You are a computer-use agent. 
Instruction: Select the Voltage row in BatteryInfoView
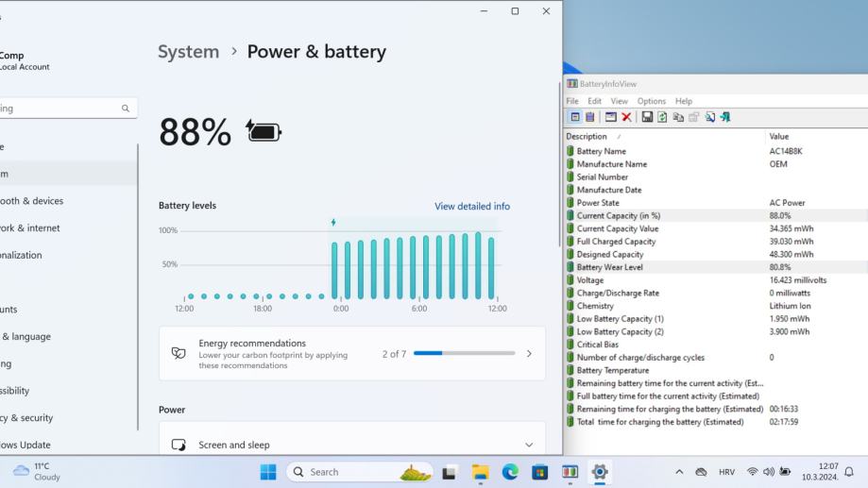(x=716, y=280)
